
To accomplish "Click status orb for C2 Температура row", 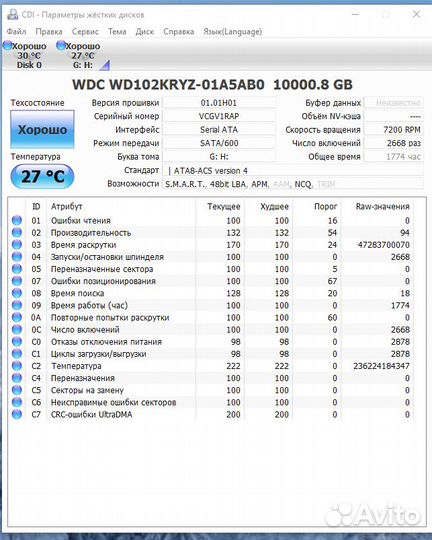I will [x=17, y=366].
